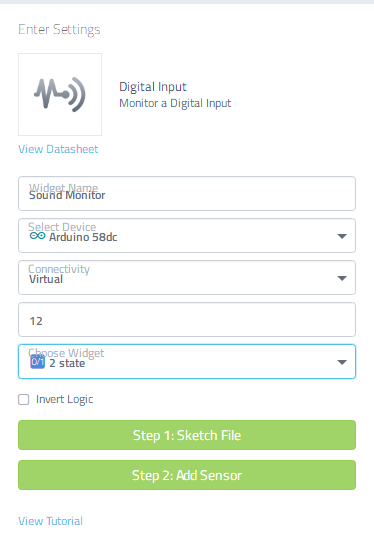Click the Arduino infinity logo icon

37,236
